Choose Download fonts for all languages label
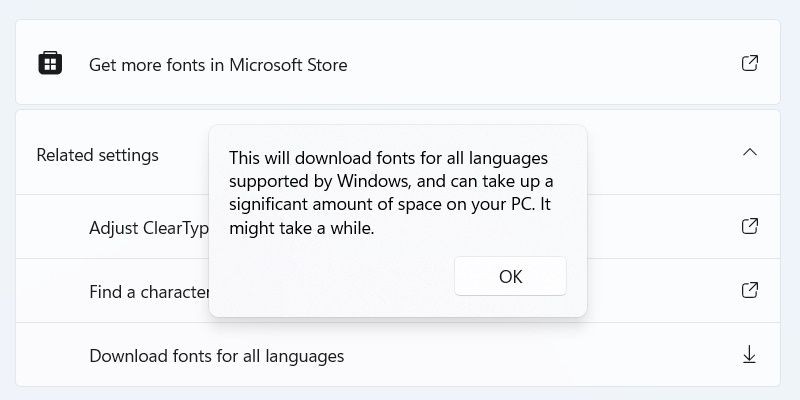800x400 pixels. (216, 356)
